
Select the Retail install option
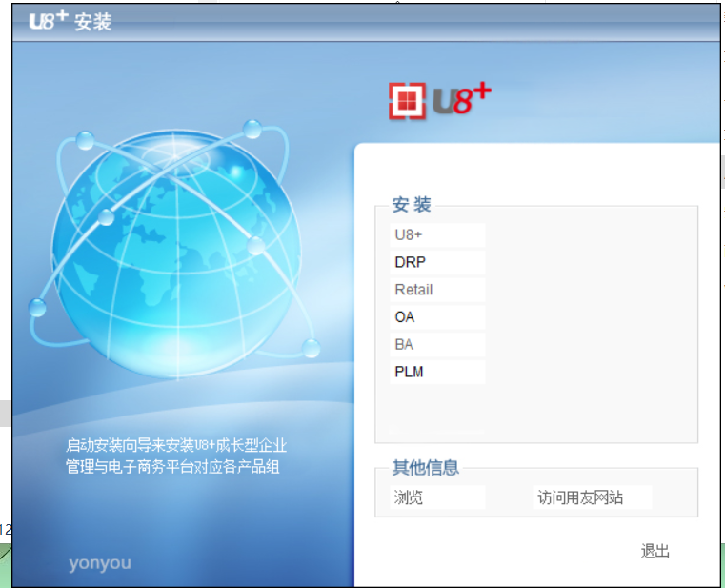pyautogui.click(x=437, y=290)
